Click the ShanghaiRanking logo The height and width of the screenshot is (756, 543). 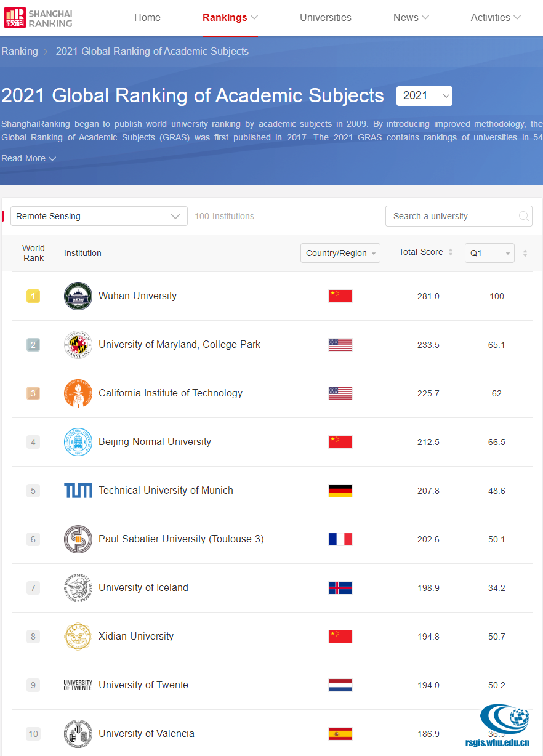pos(38,18)
